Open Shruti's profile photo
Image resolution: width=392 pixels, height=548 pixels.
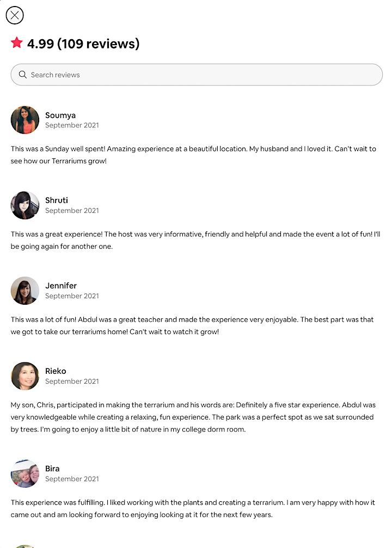[25, 205]
